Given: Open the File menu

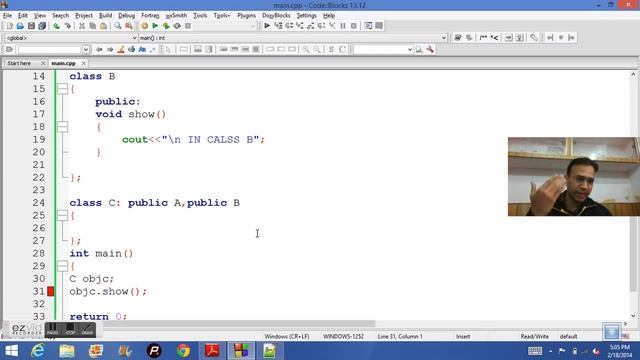Looking at the screenshot, I should (7, 16).
